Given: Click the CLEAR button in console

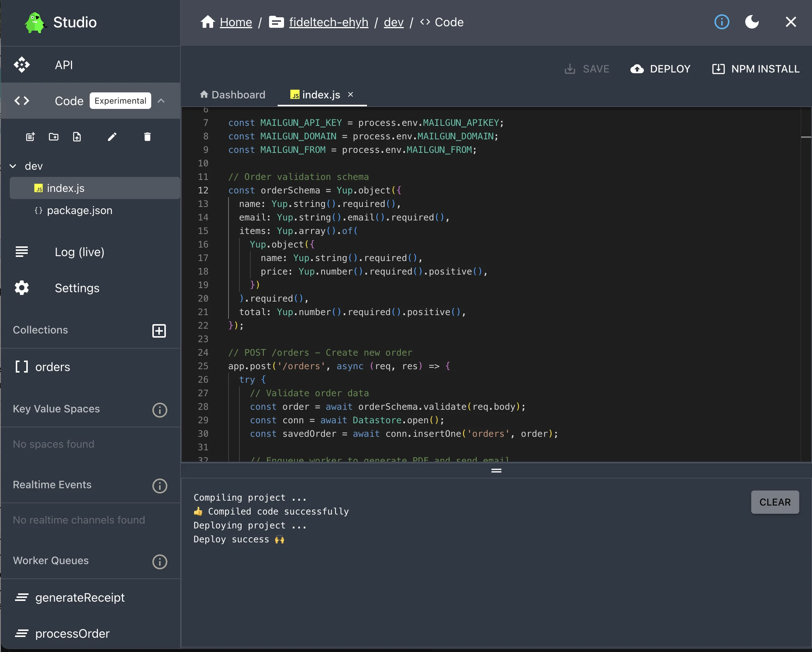Looking at the screenshot, I should [x=776, y=502].
